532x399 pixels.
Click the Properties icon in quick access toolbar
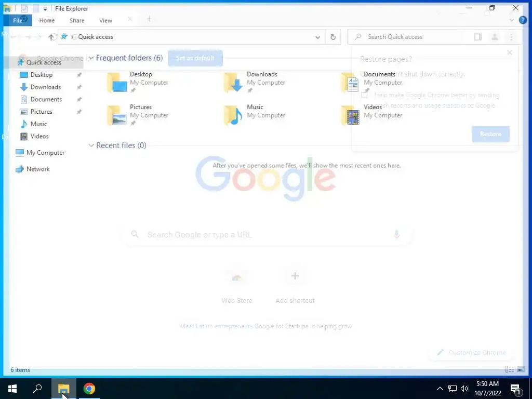tap(24, 8)
